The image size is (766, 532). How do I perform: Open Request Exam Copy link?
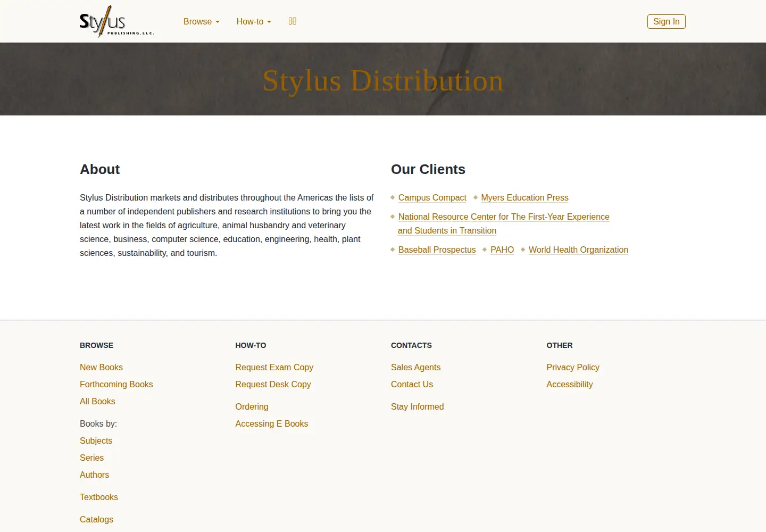click(274, 367)
